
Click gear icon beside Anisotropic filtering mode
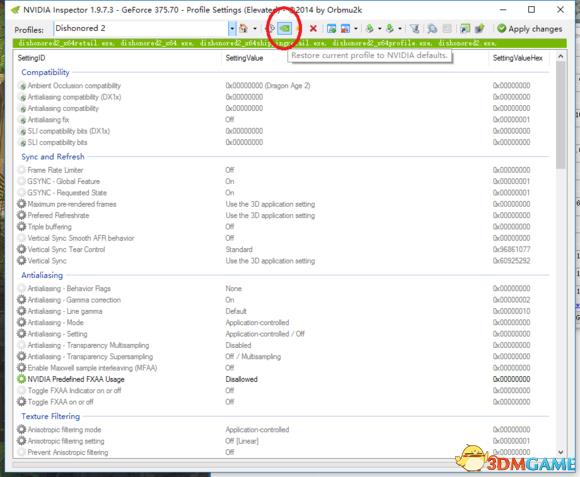[x=21, y=429]
